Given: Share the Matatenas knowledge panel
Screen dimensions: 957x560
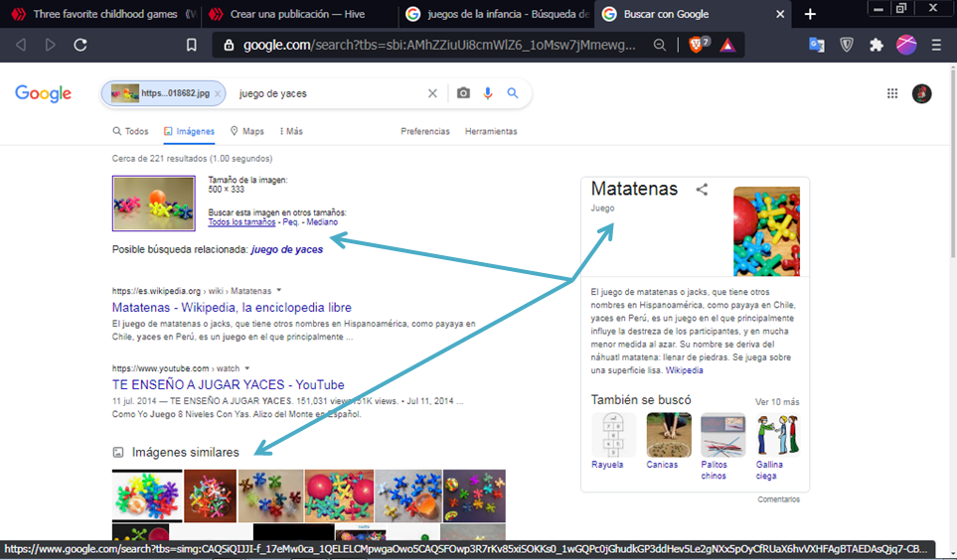Looking at the screenshot, I should [x=702, y=189].
